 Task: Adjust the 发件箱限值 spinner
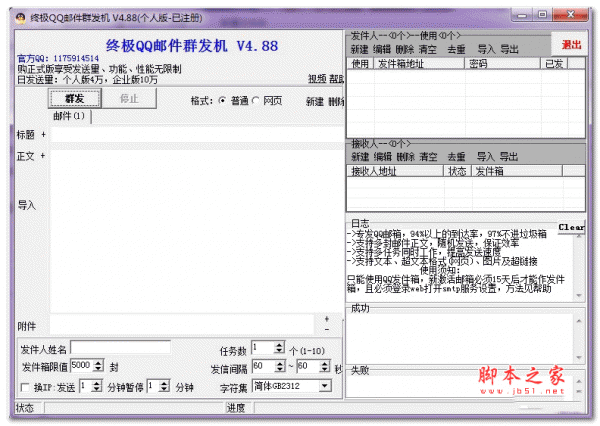[x=99, y=366]
